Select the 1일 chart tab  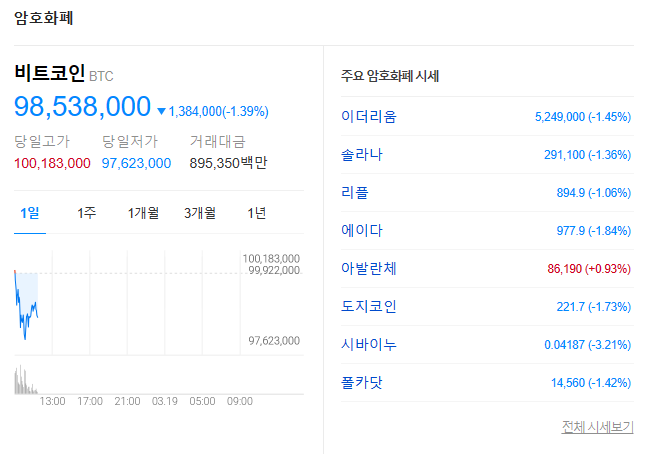[x=30, y=213]
